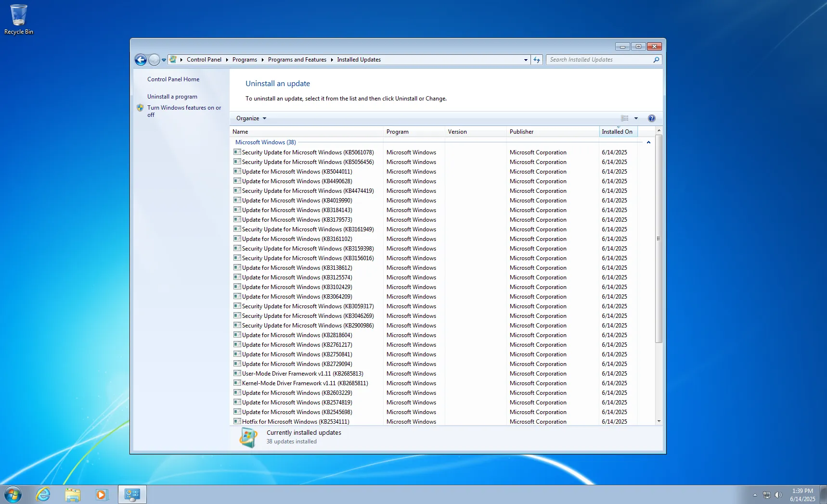
Task: Expand arrow after Control Panel breadcrumb
Action: point(227,60)
